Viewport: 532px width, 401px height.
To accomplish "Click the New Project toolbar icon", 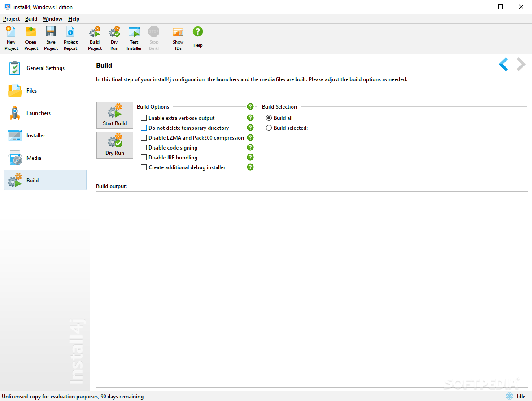I will pyautogui.click(x=11, y=38).
